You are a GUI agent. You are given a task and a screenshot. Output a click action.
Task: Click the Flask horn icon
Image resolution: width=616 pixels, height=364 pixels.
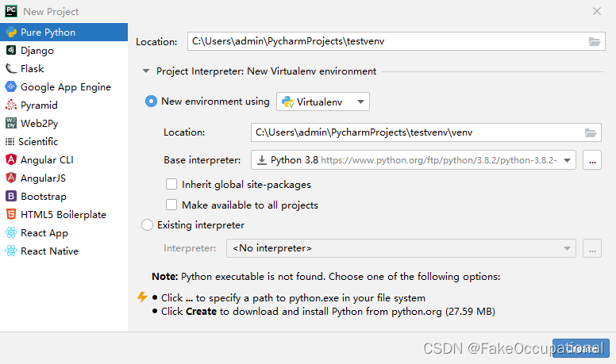pyautogui.click(x=11, y=69)
